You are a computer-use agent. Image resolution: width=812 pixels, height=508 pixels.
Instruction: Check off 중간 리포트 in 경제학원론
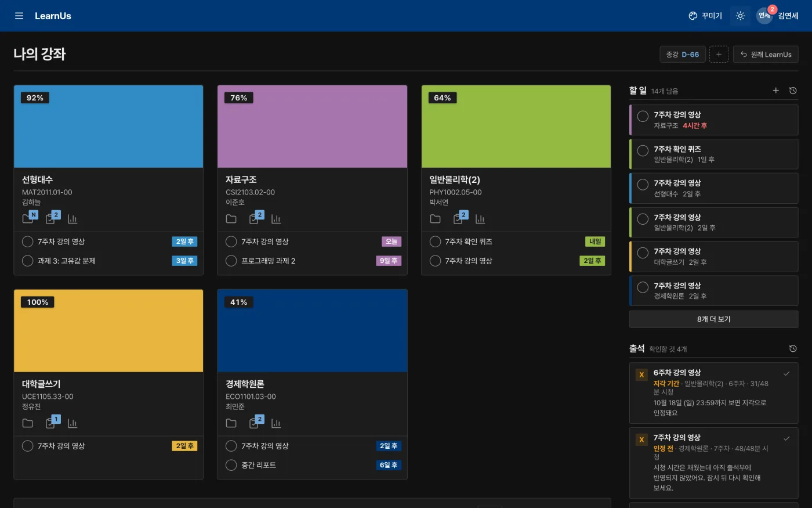coord(231,465)
